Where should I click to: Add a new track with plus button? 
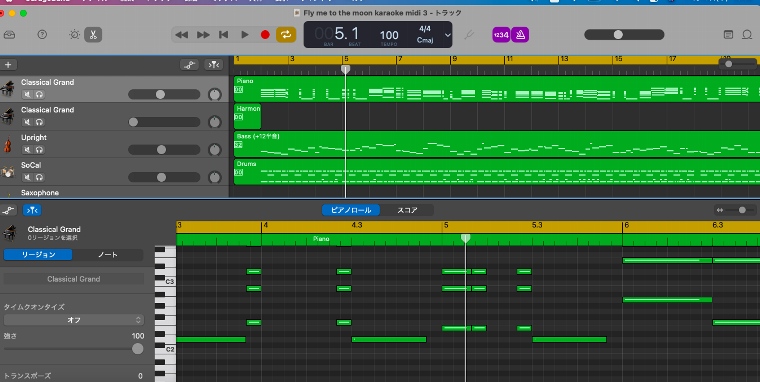click(x=8, y=64)
